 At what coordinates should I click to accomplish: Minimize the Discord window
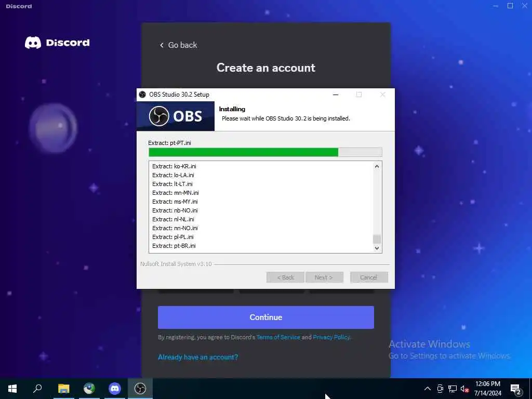point(496,6)
